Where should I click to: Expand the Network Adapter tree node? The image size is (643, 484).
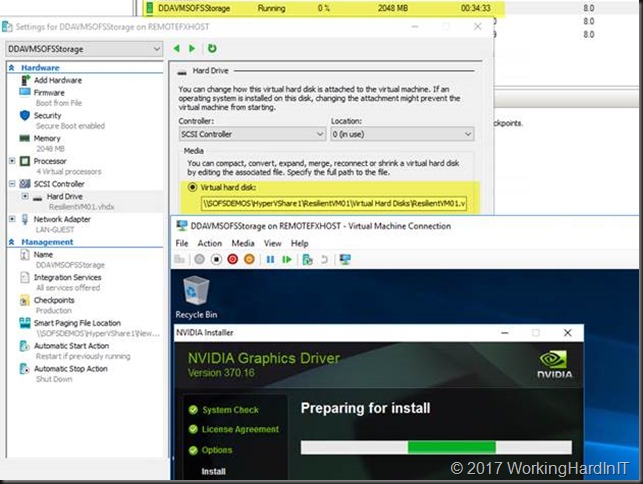(x=12, y=219)
